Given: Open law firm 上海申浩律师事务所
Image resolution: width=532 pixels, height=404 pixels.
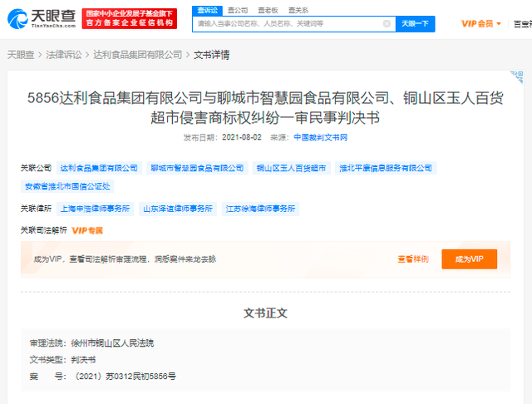Looking at the screenshot, I should (x=95, y=209).
